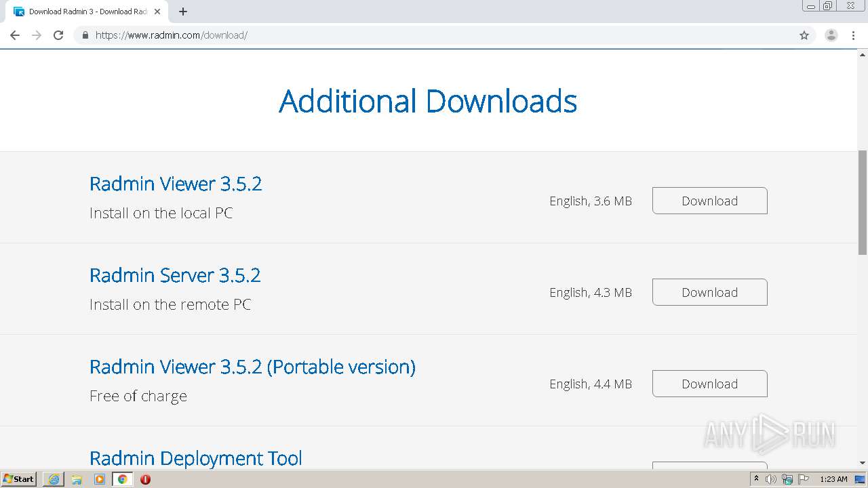Click the Show desktop button
Screen dimensions: 868x488
[x=861, y=479]
